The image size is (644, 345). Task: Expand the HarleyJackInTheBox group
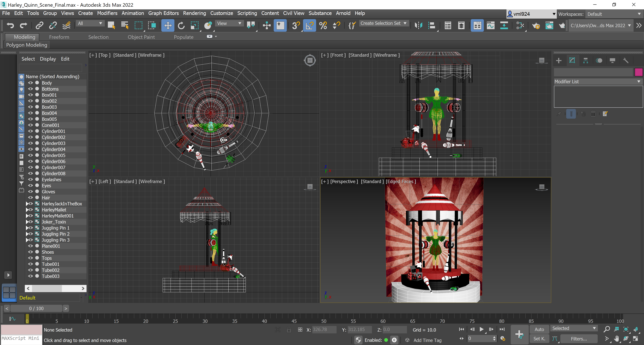coord(27,204)
